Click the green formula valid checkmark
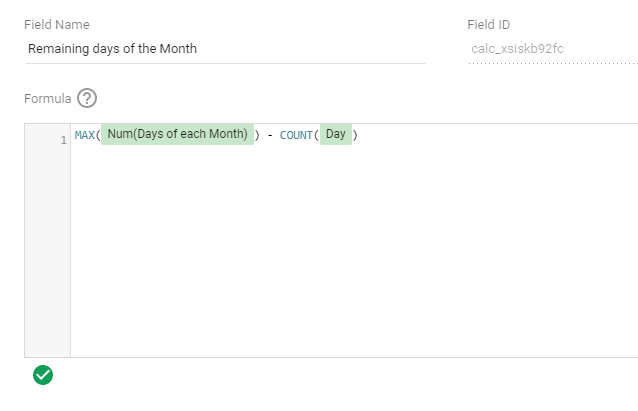The height and width of the screenshot is (411, 638). click(43, 374)
